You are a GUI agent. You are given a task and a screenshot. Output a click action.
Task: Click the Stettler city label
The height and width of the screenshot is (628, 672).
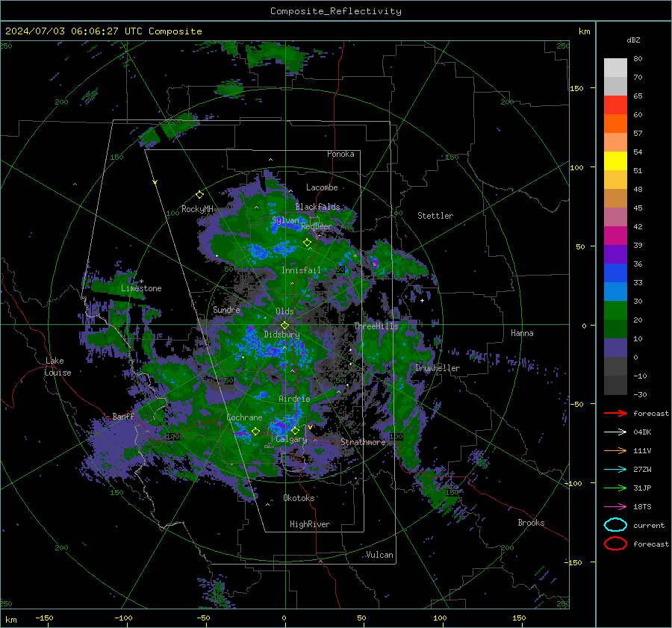click(435, 216)
